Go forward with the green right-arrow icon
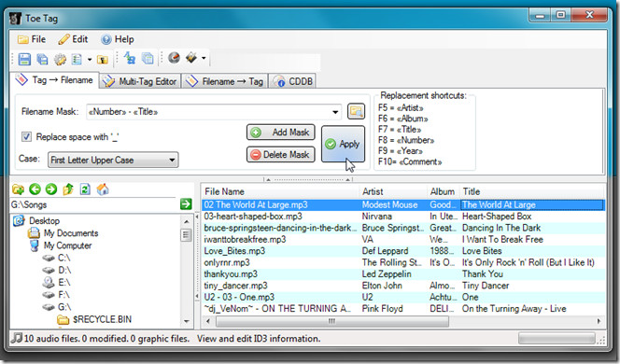 point(51,189)
